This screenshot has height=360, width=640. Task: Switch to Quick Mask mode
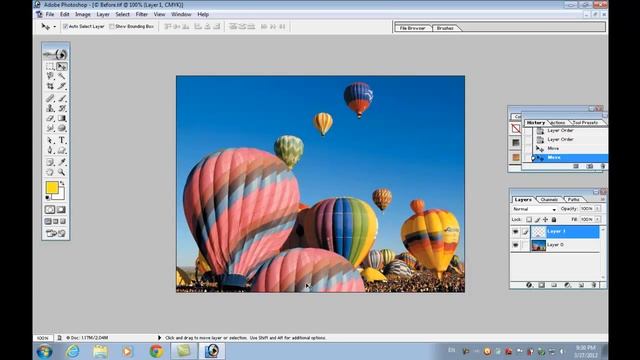(61, 210)
